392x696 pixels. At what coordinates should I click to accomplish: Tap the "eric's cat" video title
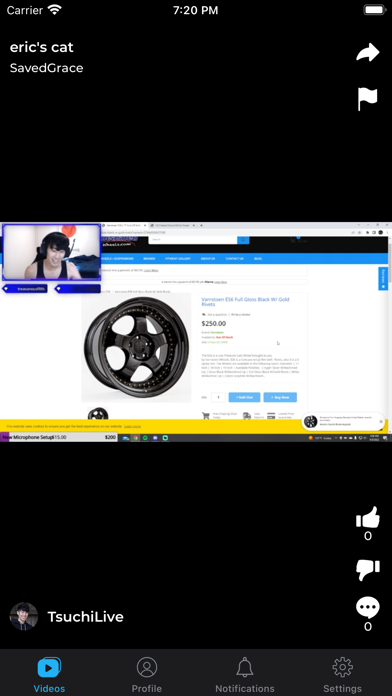coord(42,47)
